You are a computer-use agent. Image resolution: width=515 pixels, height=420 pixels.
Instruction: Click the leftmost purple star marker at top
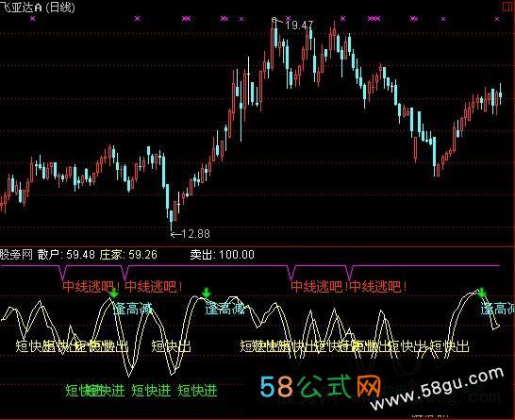coord(32,19)
